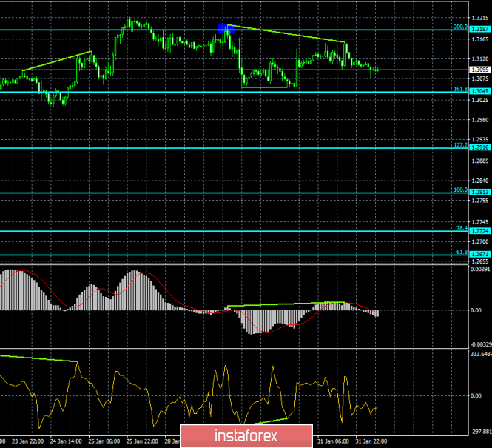Click the 61.8 Fibonacci level text
The image size is (492, 448).
tap(462, 252)
